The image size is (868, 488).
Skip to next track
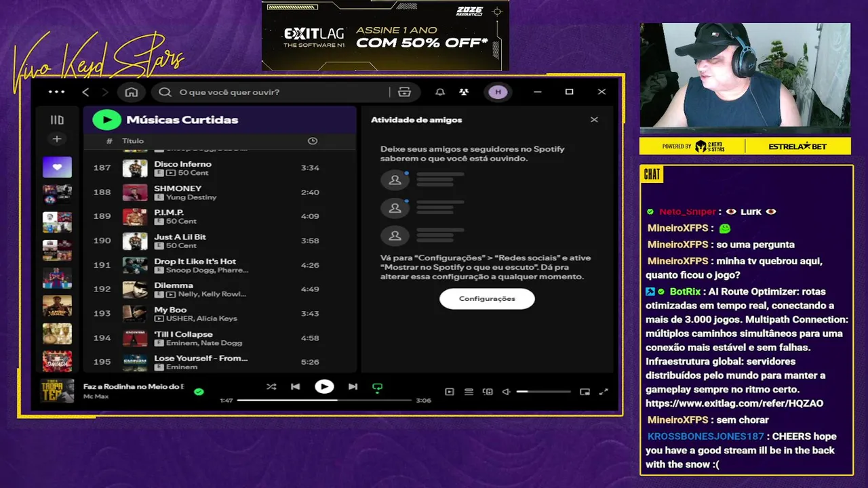click(353, 386)
